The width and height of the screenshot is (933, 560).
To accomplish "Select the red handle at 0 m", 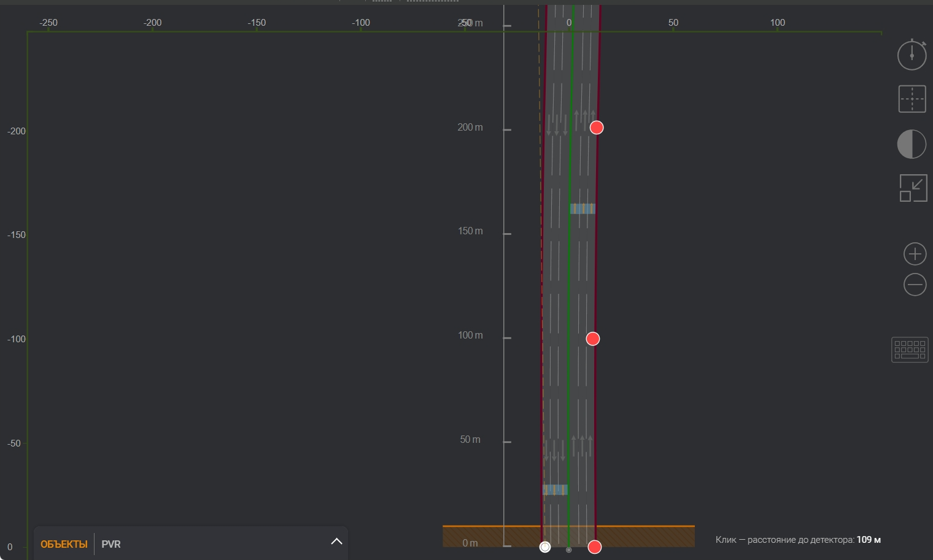I will (x=594, y=547).
